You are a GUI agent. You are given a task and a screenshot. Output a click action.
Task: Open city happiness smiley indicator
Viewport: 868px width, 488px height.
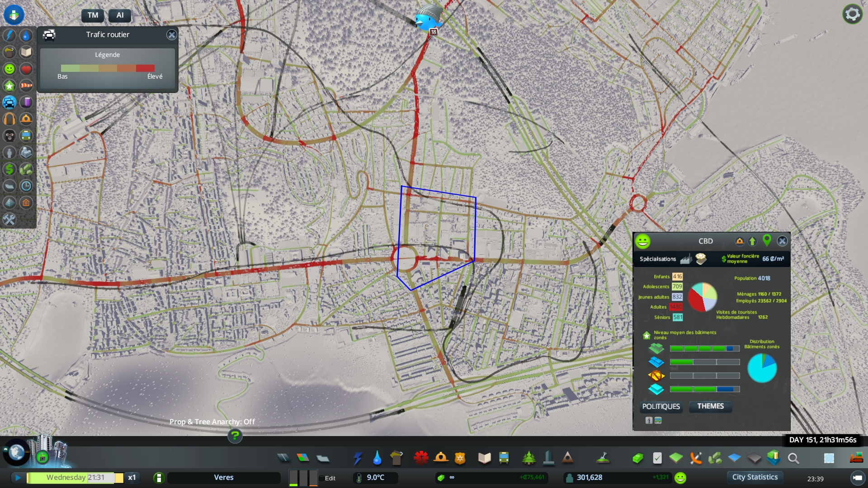point(680,478)
